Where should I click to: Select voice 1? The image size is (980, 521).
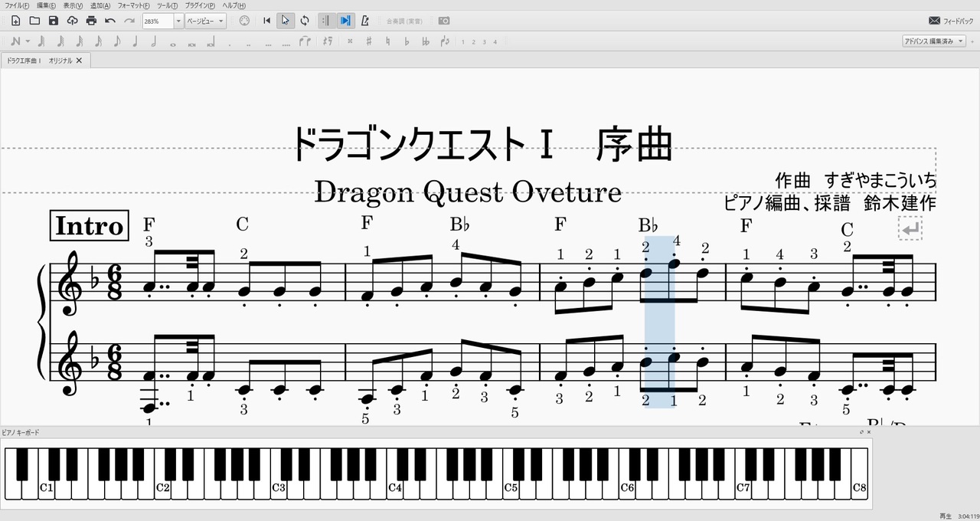[x=464, y=41]
